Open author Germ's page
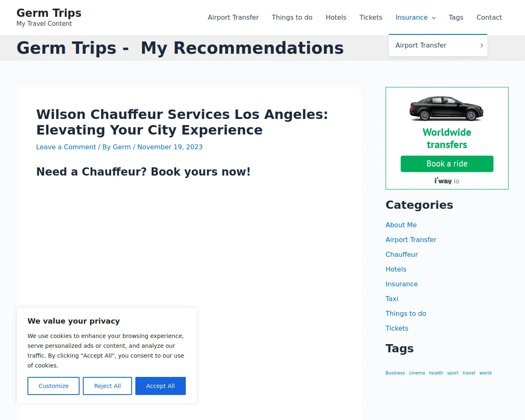Viewport: 525px width, 420px height. (x=122, y=147)
